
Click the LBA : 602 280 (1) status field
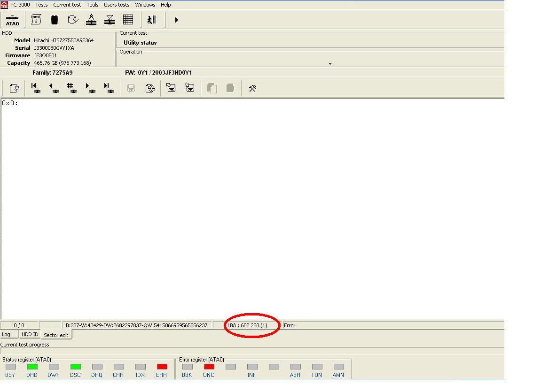coord(247,325)
